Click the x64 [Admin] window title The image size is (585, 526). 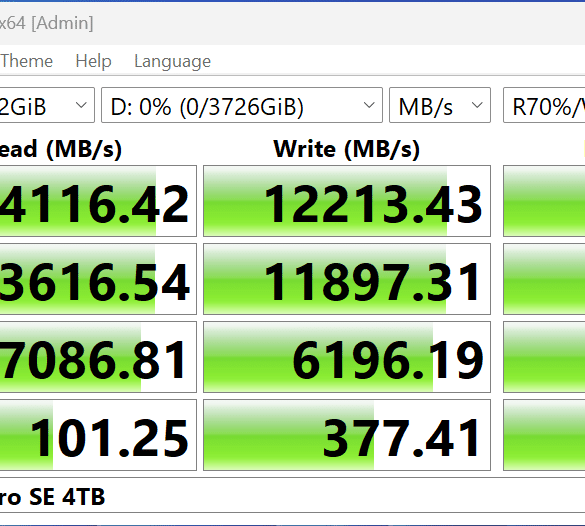pyautogui.click(x=46, y=23)
